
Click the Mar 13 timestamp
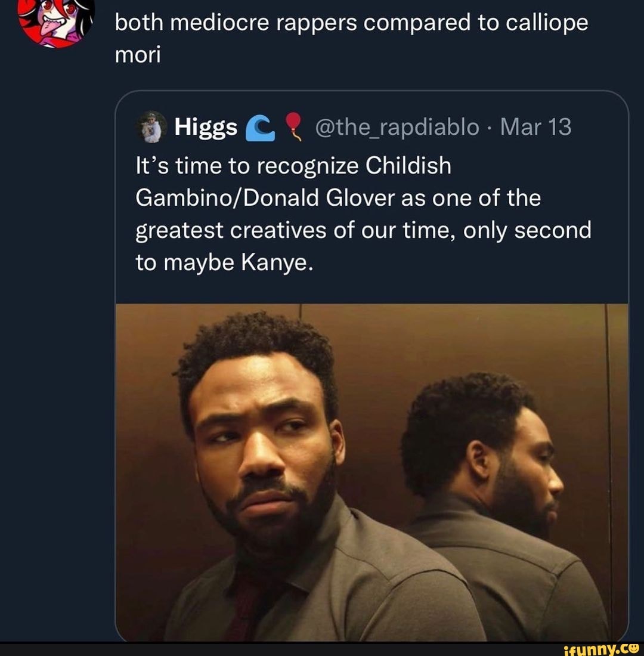[535, 126]
